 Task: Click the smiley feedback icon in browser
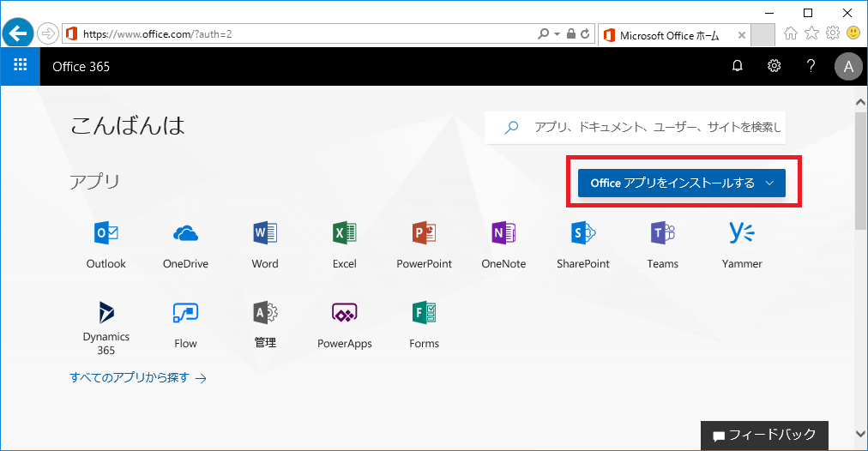click(853, 33)
